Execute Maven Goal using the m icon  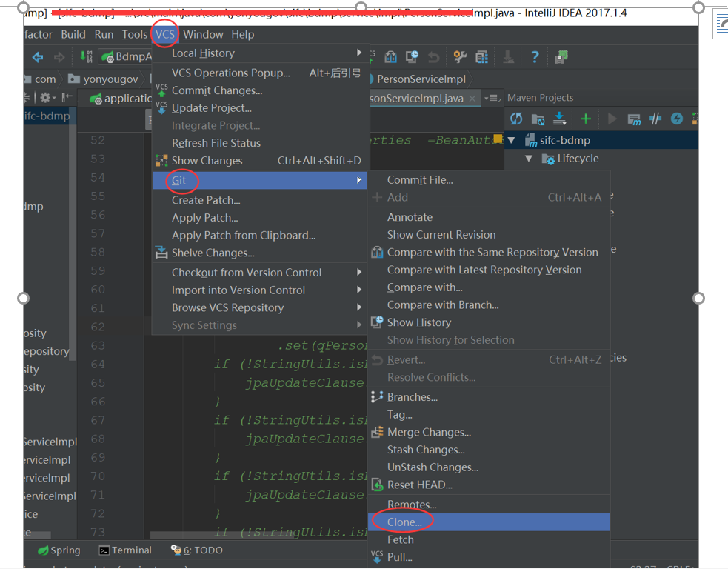[x=636, y=119]
